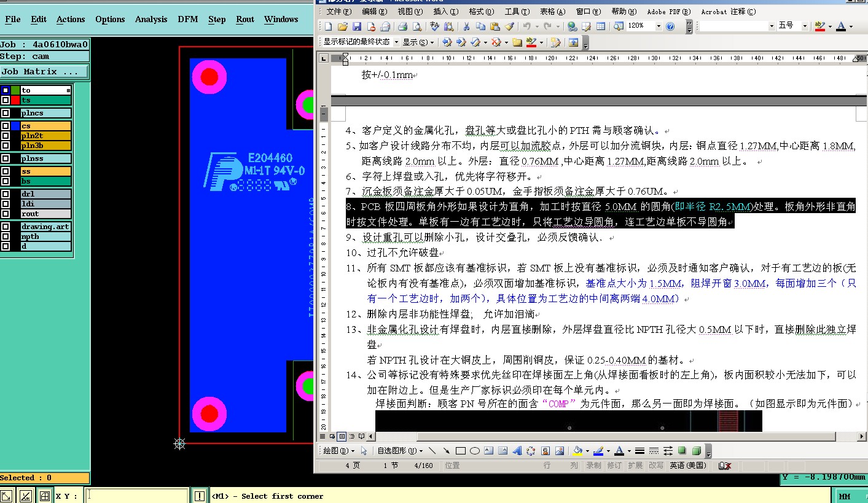Run the Spelling and Grammar check icon
Screen dimensions: 868x503
(x=435, y=26)
